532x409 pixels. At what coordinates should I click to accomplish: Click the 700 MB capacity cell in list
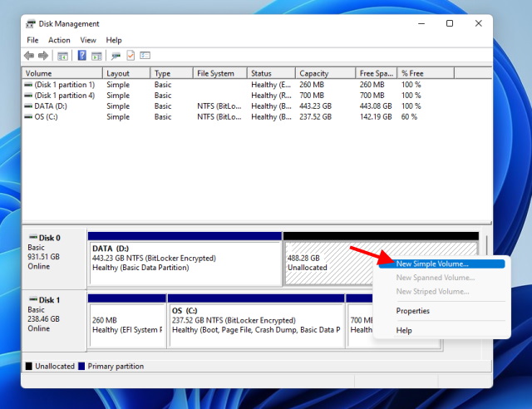[x=312, y=96]
